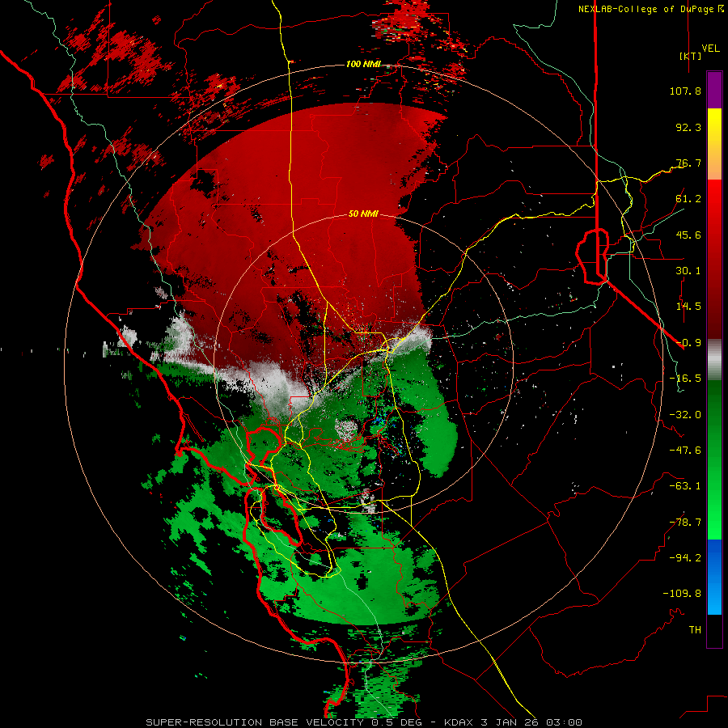The image size is (728, 728).
Task: Select the 45.6 scale value
Action: click(x=688, y=235)
